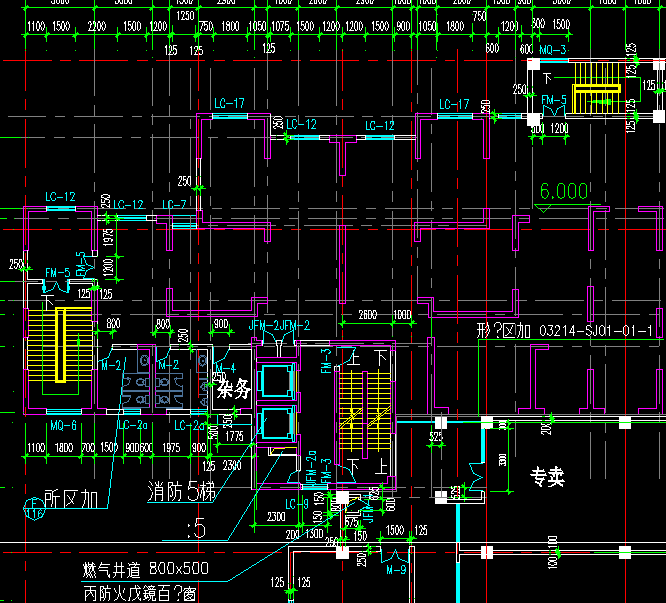Screen dimensions: 666x603
Task: Click the circled F/116 index marker
Action: coord(34,509)
